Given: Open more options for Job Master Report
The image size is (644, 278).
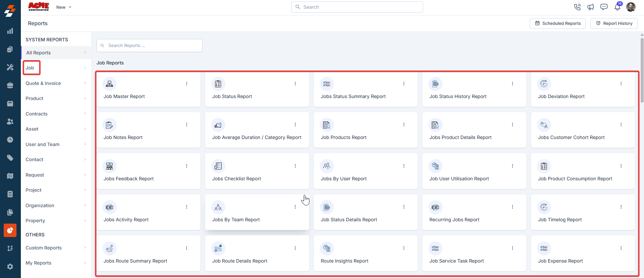Looking at the screenshot, I should [x=187, y=84].
